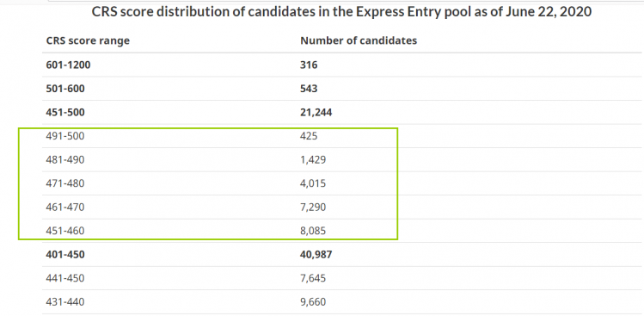
Task: Click the 7,290 candidates value
Action: 313,207
